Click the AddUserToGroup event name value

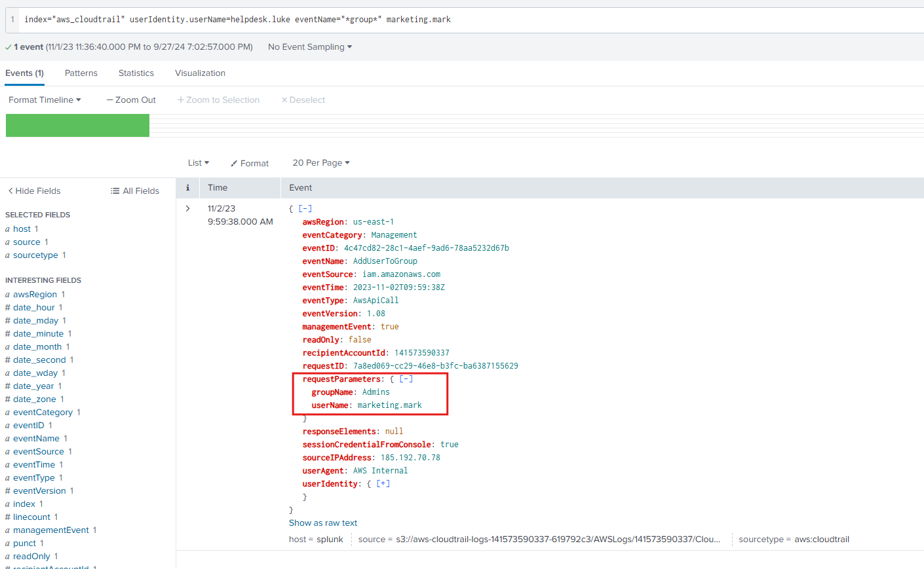tap(385, 261)
